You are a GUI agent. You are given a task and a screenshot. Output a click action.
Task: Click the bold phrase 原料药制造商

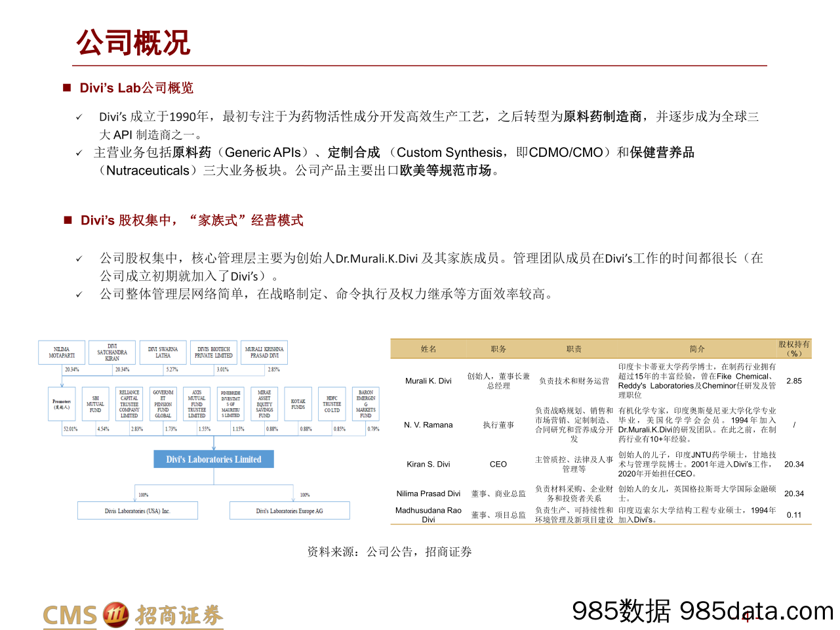click(603, 116)
